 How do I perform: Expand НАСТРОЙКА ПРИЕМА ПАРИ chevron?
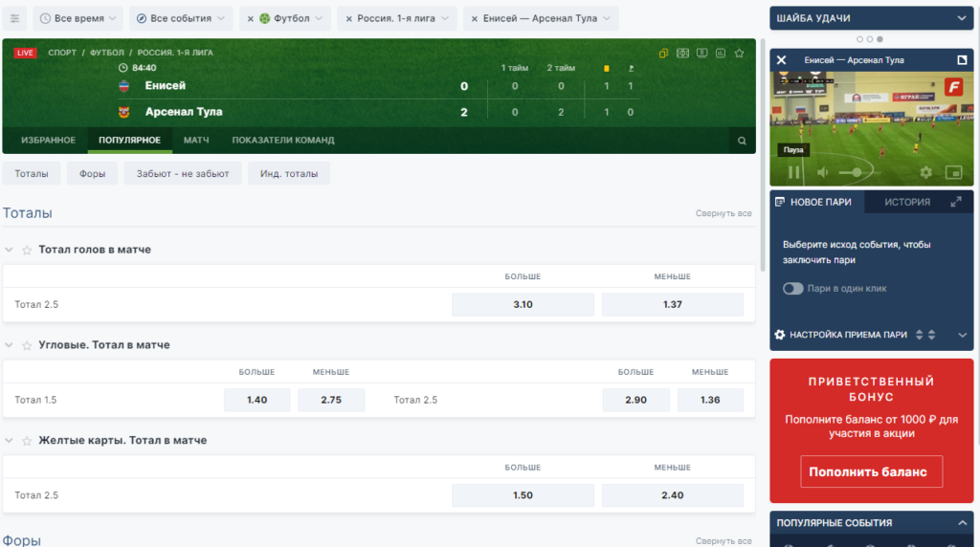pyautogui.click(x=963, y=335)
